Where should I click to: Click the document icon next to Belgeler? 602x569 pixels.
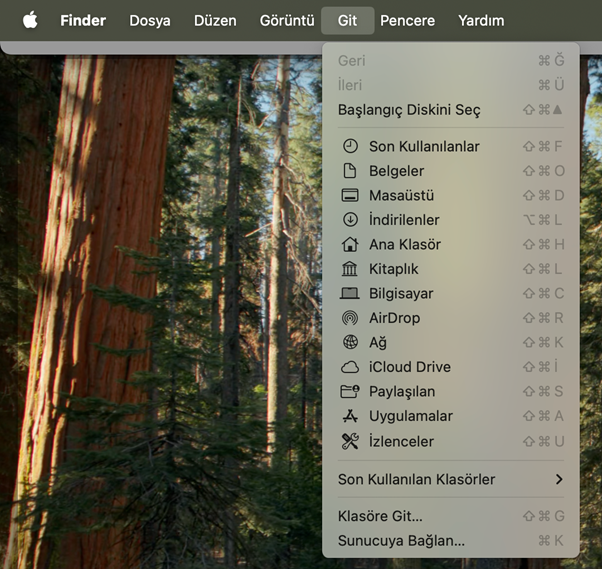pos(349,171)
